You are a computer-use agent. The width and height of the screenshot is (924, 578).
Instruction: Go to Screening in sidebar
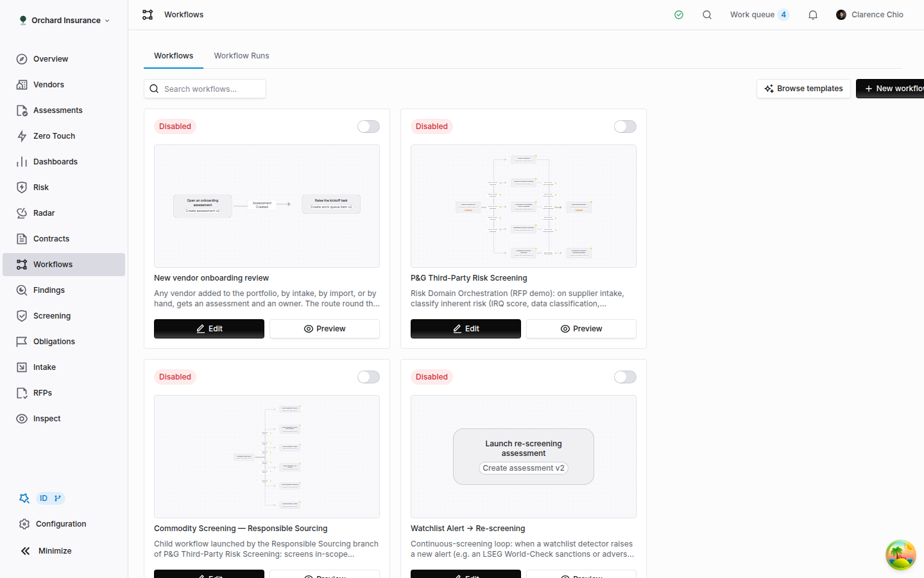click(64, 316)
